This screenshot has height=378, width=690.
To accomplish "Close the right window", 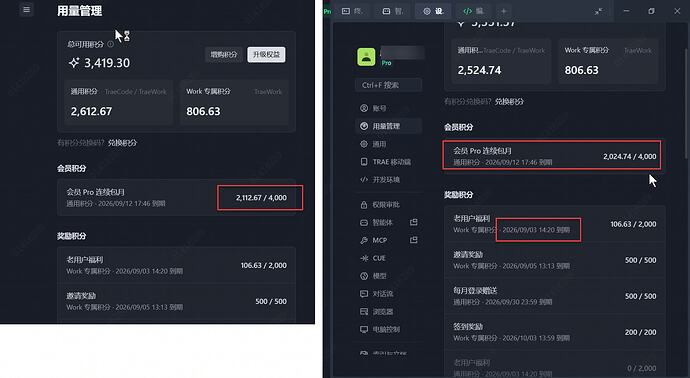I will tap(677, 11).
